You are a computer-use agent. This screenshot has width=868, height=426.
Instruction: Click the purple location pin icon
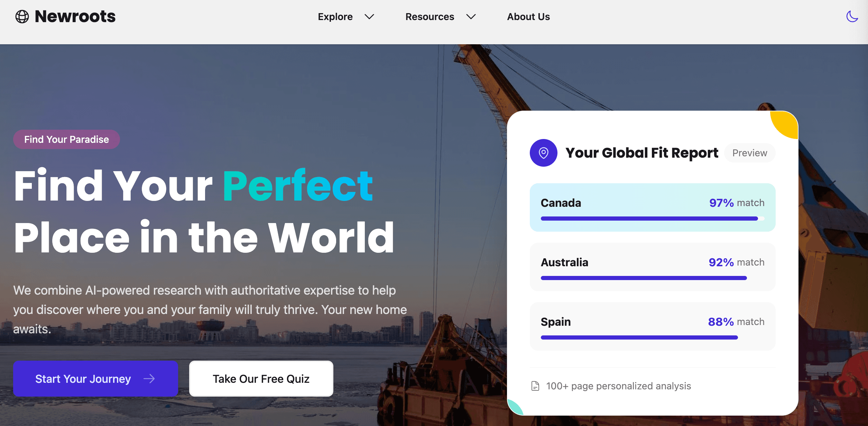click(543, 153)
